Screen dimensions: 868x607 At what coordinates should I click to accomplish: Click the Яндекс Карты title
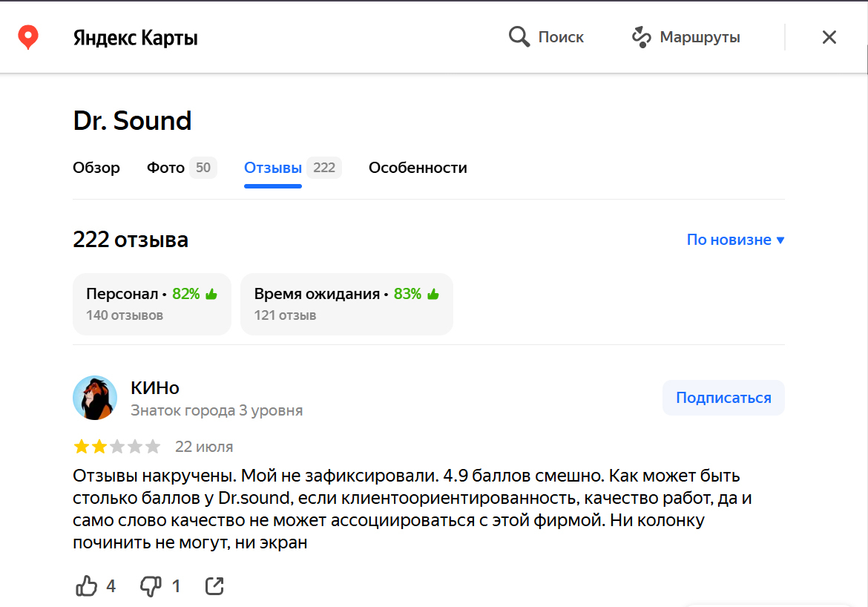pyautogui.click(x=136, y=38)
